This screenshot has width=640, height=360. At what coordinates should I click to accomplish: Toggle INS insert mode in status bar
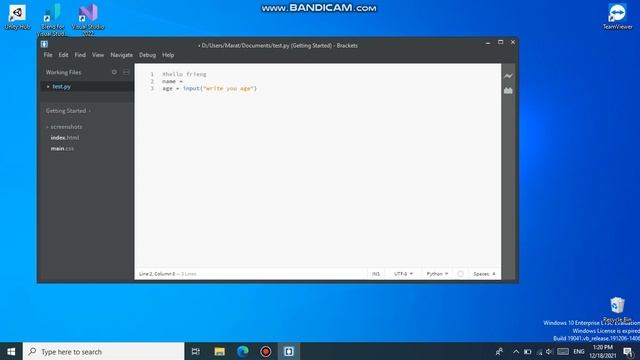tap(376, 274)
